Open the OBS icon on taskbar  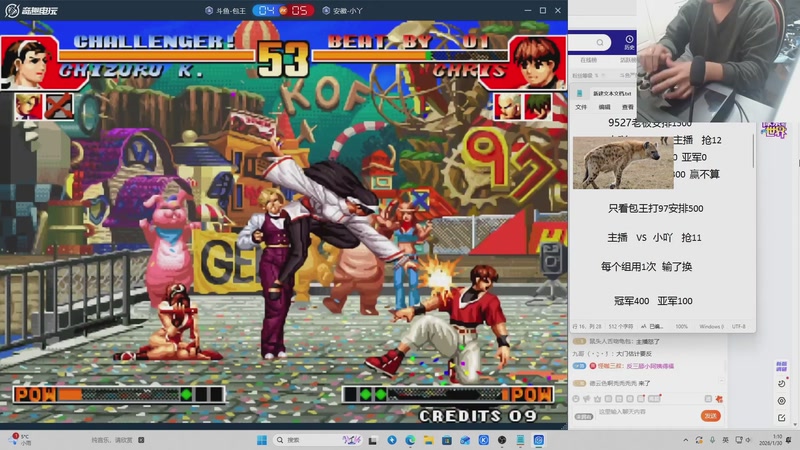tap(502, 440)
